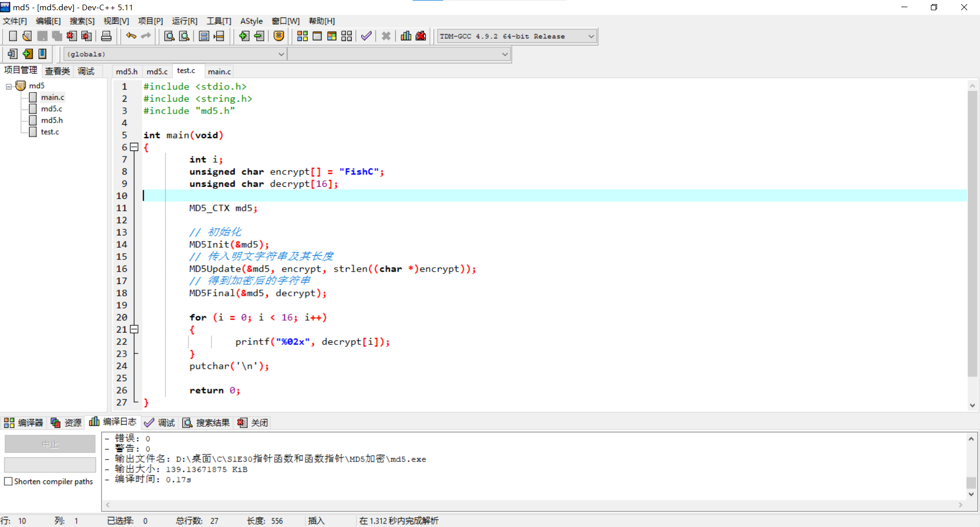980x527 pixels.
Task: Select md5.c in the project tree
Action: (52, 109)
